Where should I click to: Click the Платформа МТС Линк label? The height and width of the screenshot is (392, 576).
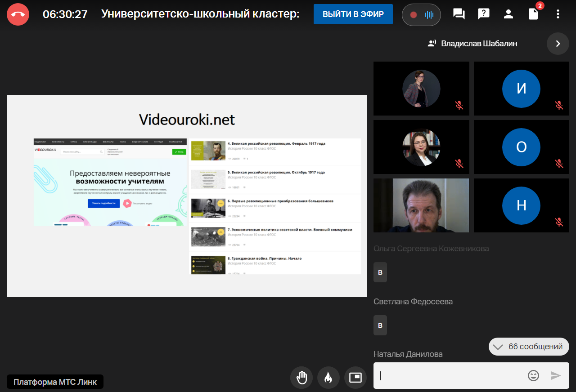point(55,382)
